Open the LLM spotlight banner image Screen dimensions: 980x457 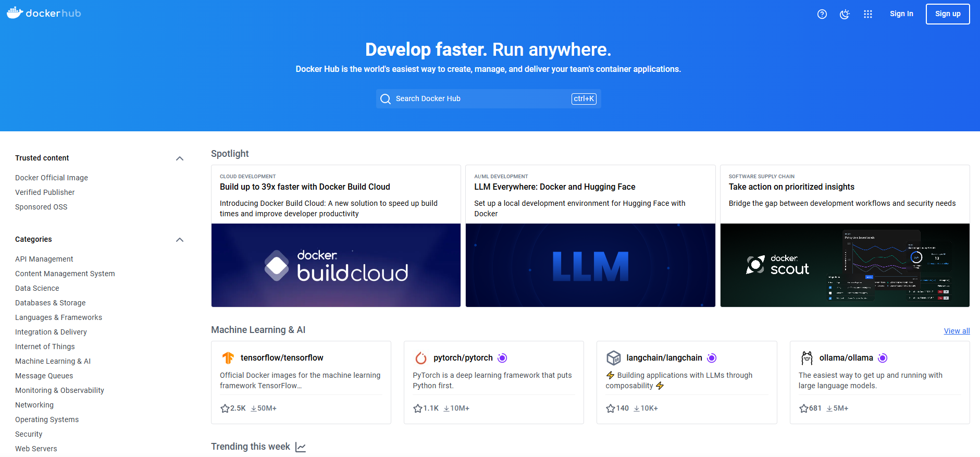click(x=590, y=265)
